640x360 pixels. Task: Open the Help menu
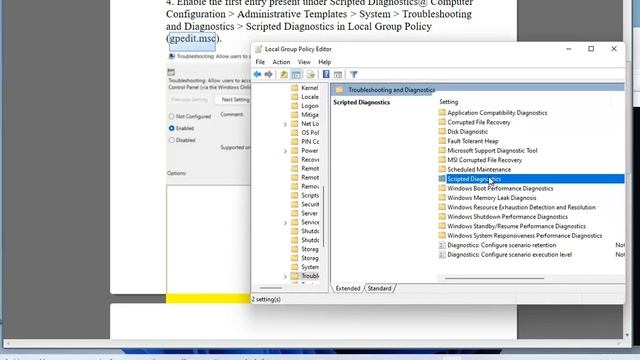coord(324,62)
